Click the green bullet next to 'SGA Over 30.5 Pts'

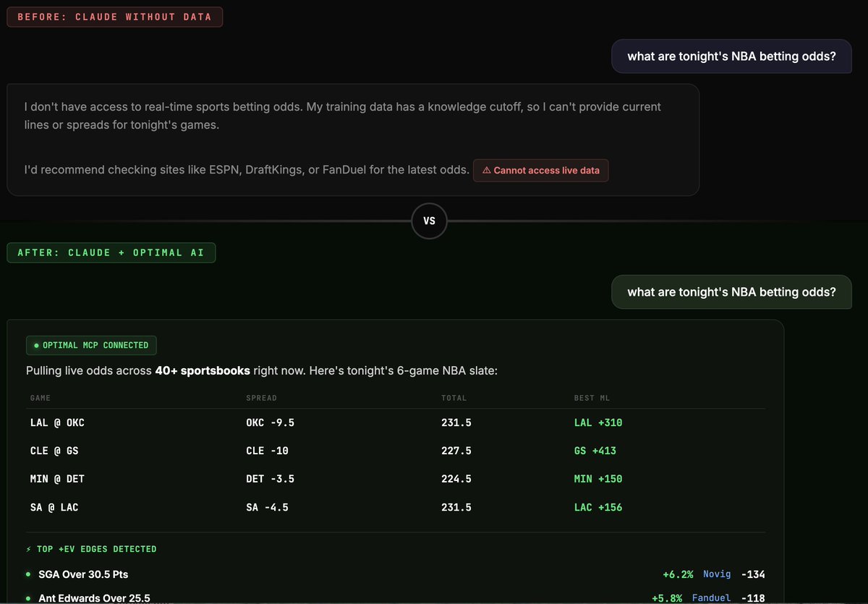click(28, 574)
